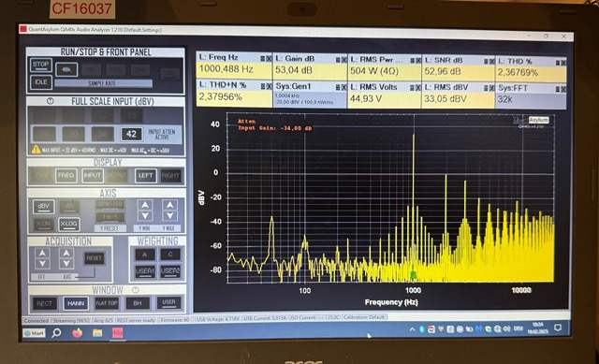Set full scale input to 42 dBV

pos(131,134)
